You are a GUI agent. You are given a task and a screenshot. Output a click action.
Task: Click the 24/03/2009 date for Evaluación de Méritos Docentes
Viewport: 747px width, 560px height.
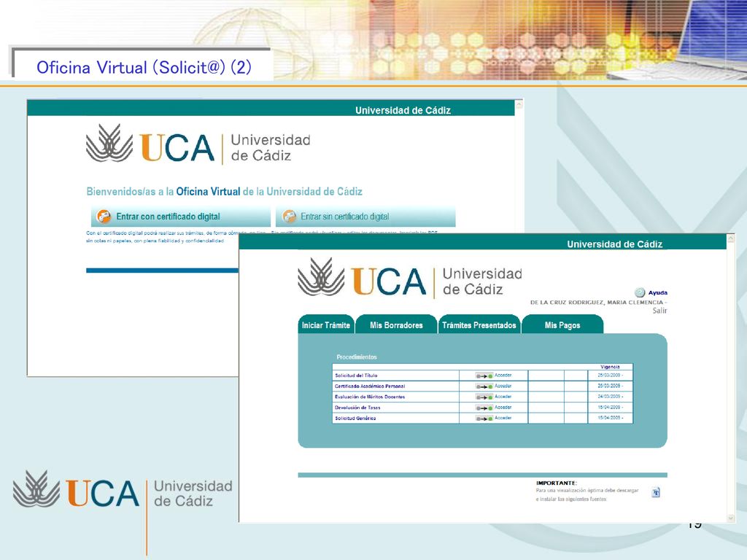pyautogui.click(x=611, y=397)
